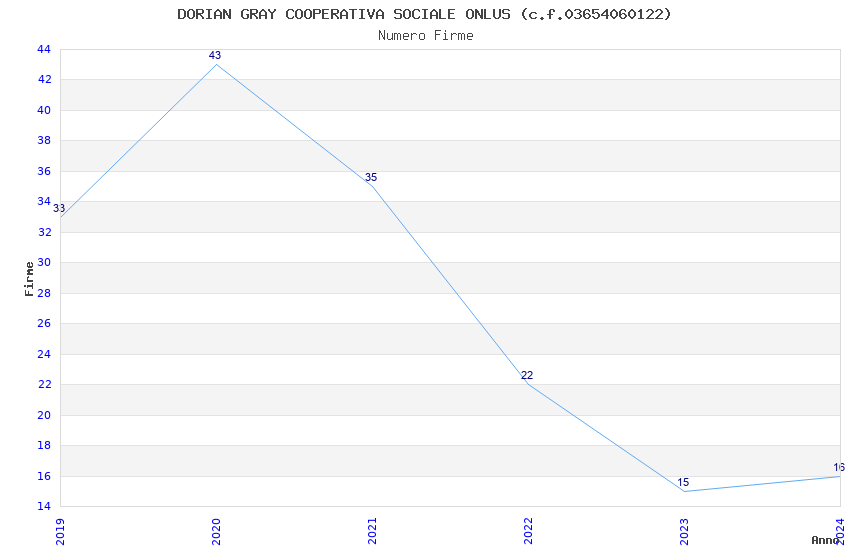Click the y-axis tick value 32
850x550 pixels.
coord(44,232)
